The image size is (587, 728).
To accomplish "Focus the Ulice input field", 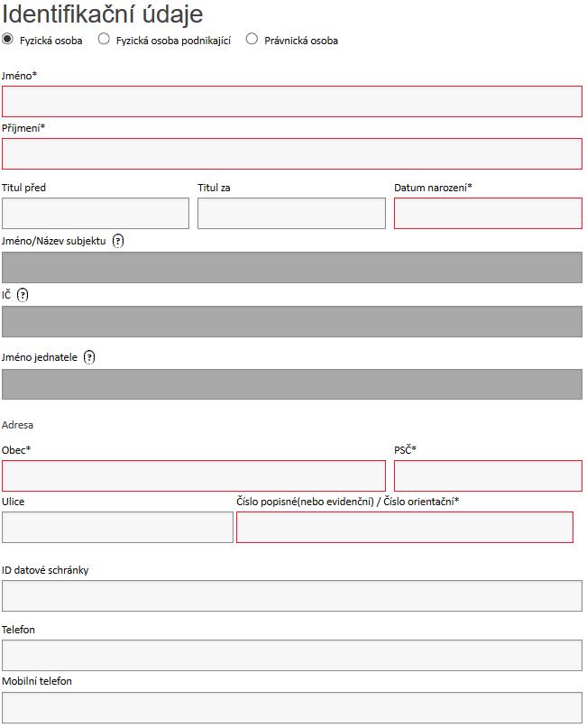I will [x=117, y=528].
